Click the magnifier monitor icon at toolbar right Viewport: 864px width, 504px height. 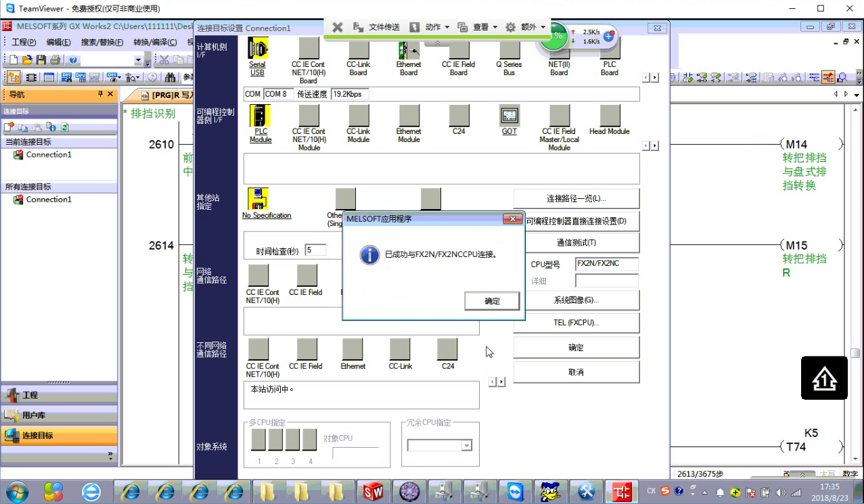pos(842,77)
